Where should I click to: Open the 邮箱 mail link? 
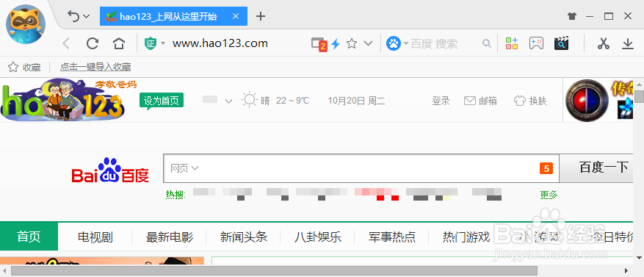point(480,101)
